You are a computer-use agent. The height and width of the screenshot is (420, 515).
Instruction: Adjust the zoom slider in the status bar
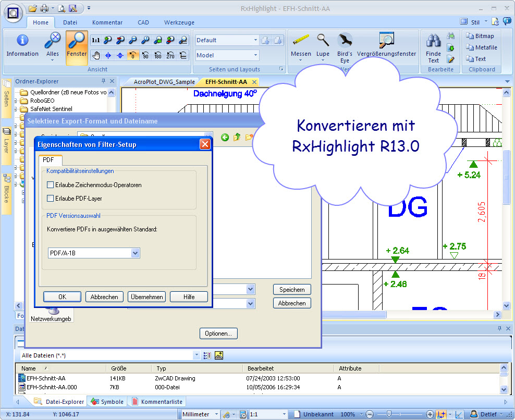point(389,414)
